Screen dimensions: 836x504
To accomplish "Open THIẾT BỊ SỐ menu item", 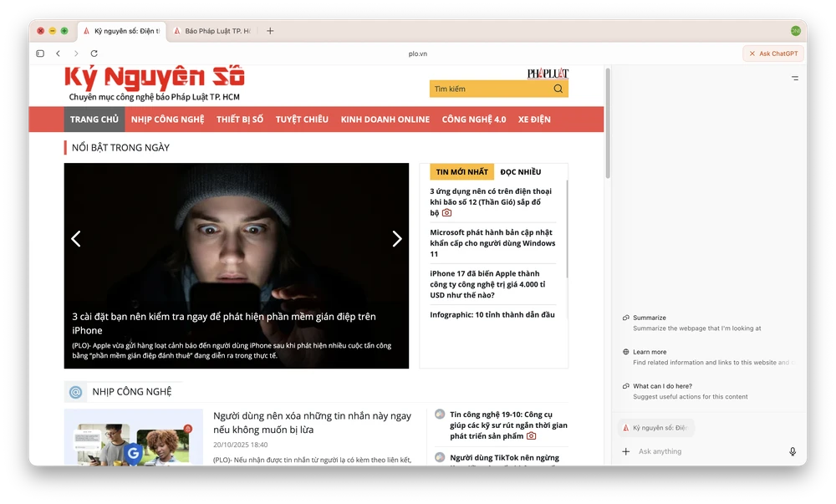I will pos(240,120).
